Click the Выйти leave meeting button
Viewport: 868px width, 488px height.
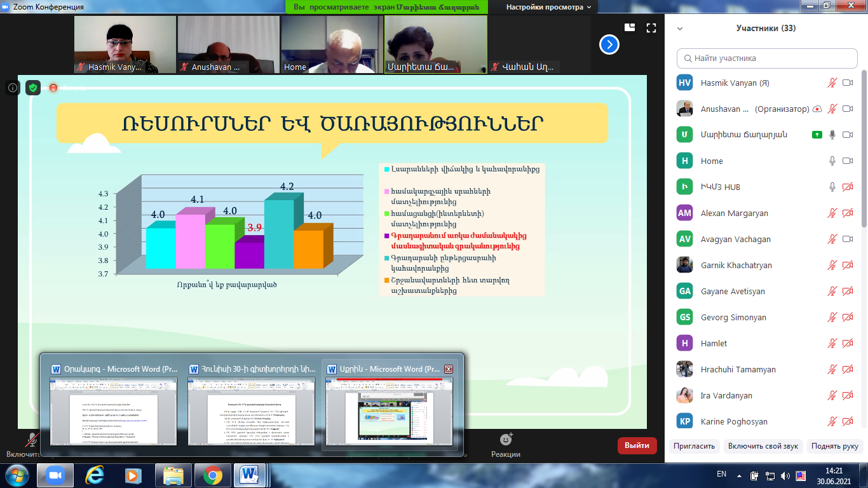[637, 445]
